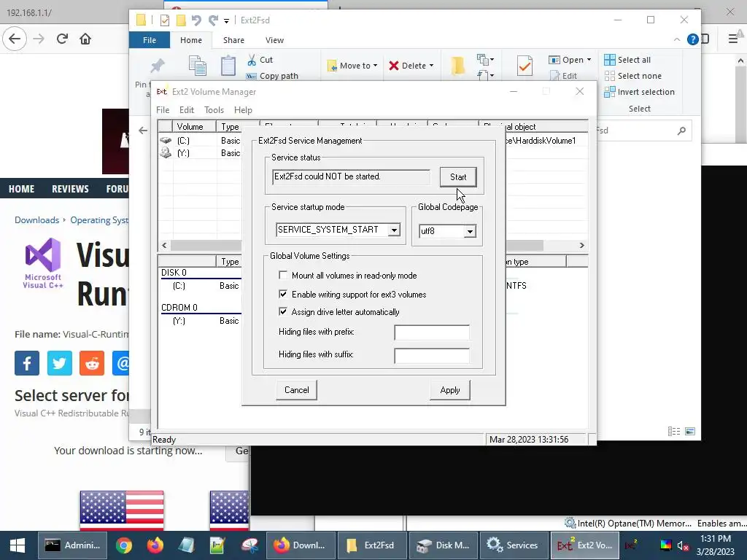
Task: Select DISK 0 in lower pane
Action: pyautogui.click(x=174, y=273)
